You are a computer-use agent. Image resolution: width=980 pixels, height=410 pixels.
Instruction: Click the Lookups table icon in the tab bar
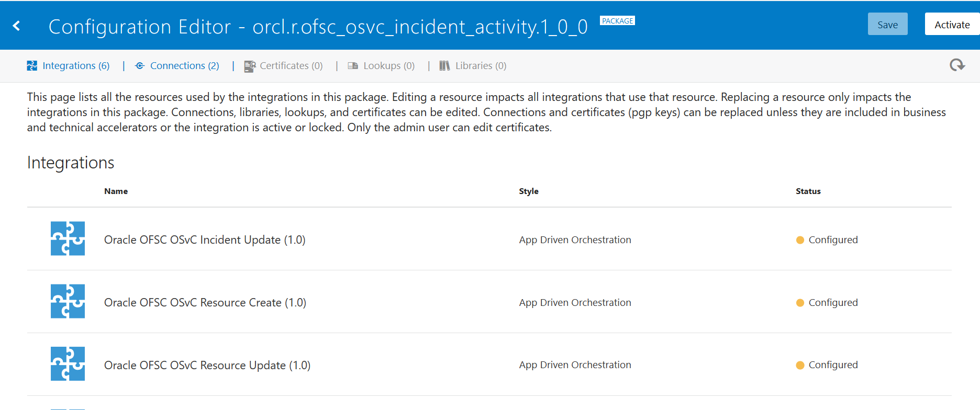click(x=353, y=66)
